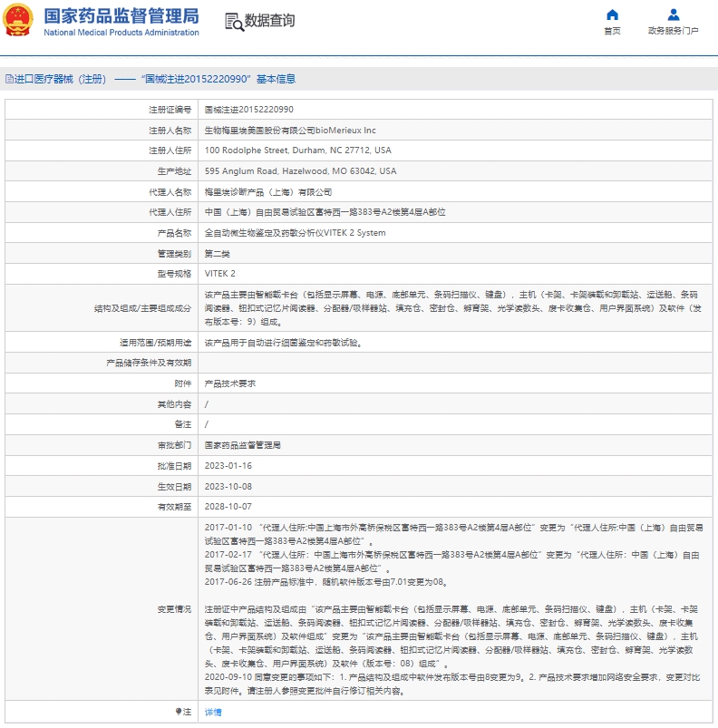This screenshot has width=718, height=728.
Task: Click the national emblem logo
Action: coord(17,20)
